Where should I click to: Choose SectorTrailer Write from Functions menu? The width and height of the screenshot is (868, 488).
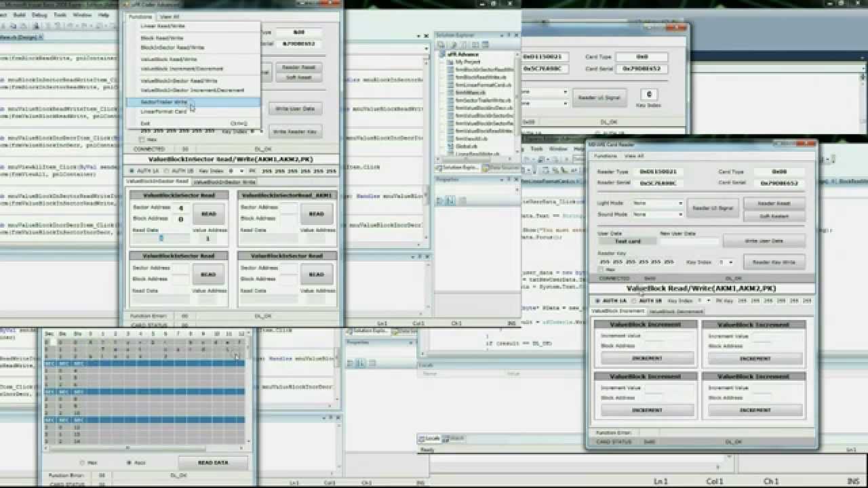[x=193, y=102]
